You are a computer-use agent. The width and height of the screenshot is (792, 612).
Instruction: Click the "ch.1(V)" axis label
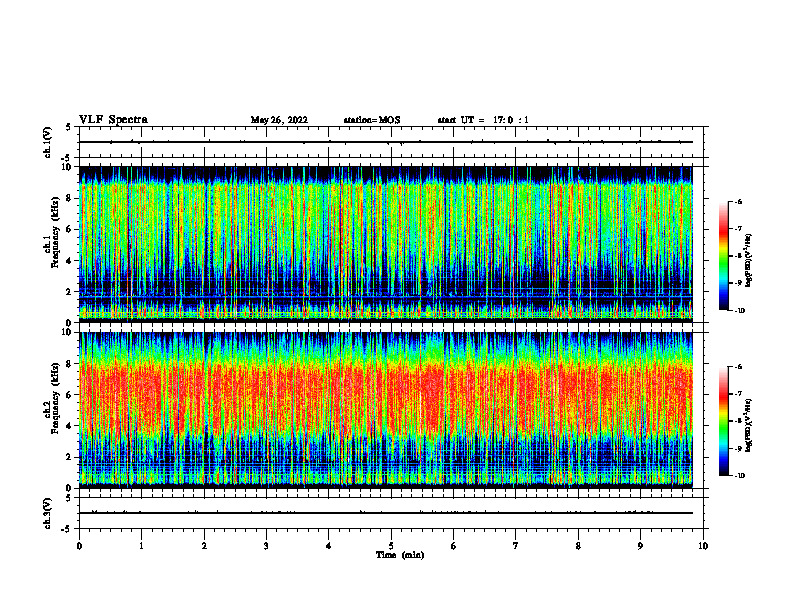(x=47, y=142)
